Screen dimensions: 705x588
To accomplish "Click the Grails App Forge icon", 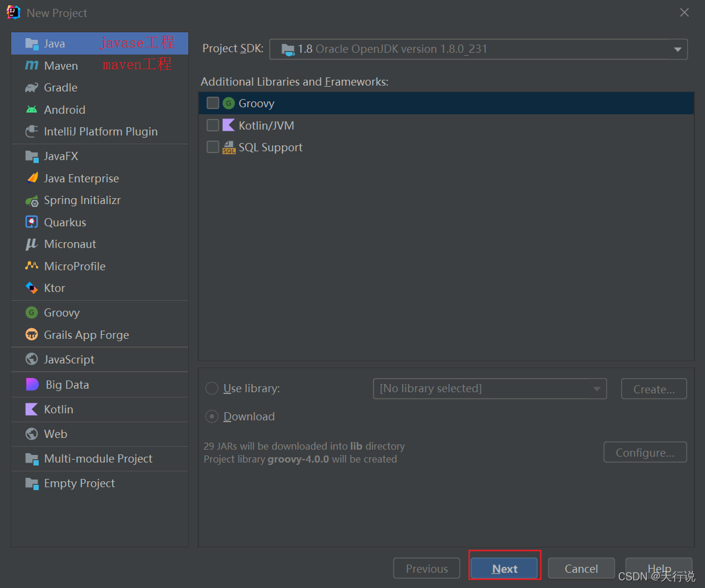I will (x=32, y=335).
